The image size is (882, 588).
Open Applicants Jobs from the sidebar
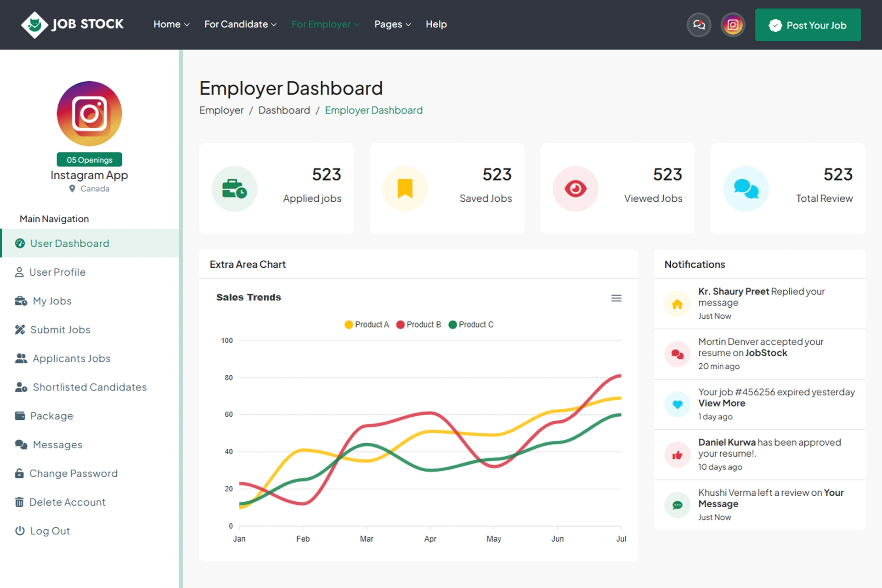(90, 358)
